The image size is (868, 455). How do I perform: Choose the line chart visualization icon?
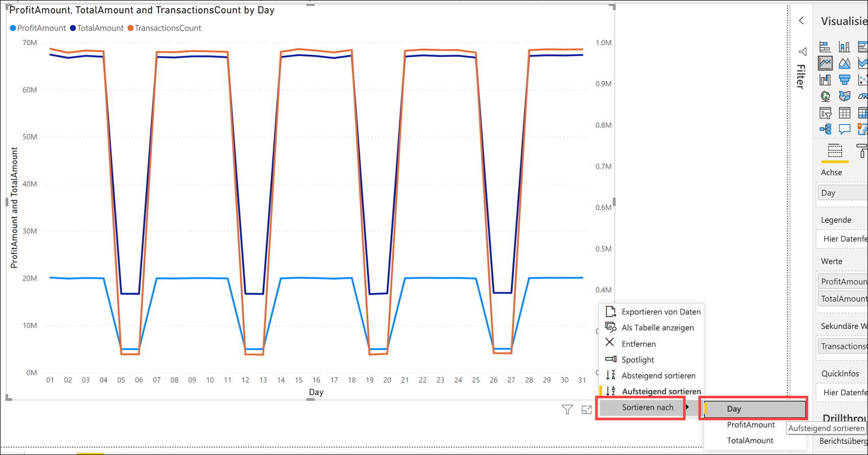point(825,63)
